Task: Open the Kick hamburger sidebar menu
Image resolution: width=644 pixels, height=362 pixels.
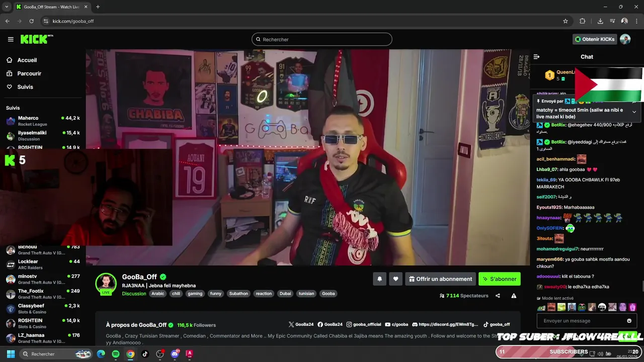Action: point(11,39)
